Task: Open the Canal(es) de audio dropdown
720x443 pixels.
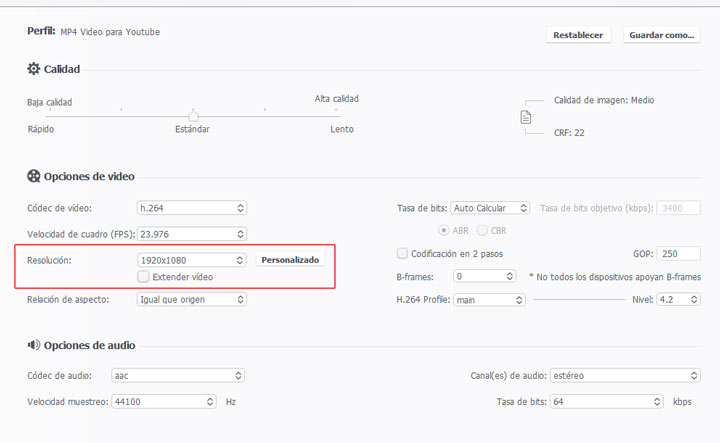Action: [x=623, y=376]
